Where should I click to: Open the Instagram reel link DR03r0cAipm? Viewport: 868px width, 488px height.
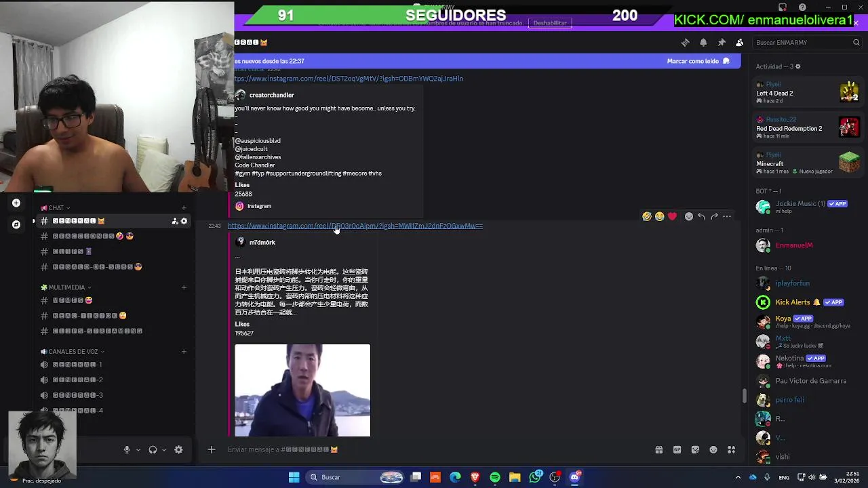pyautogui.click(x=355, y=226)
